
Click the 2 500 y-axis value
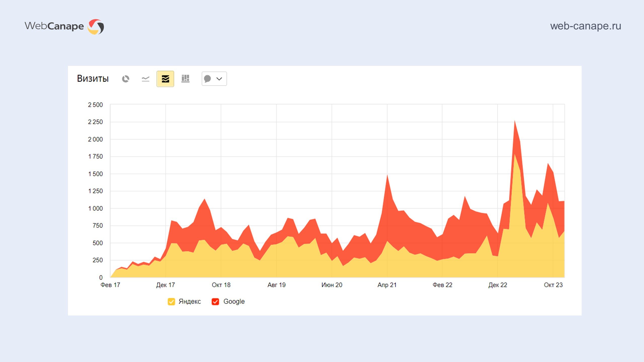pos(95,105)
